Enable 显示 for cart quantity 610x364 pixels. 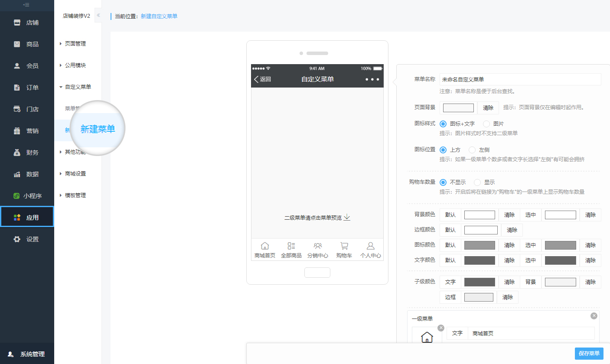[477, 182]
